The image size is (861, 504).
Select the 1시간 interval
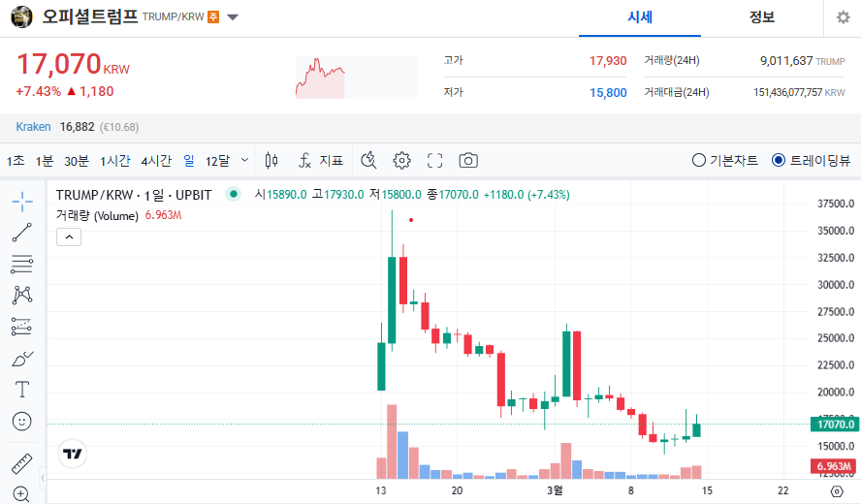coord(115,160)
